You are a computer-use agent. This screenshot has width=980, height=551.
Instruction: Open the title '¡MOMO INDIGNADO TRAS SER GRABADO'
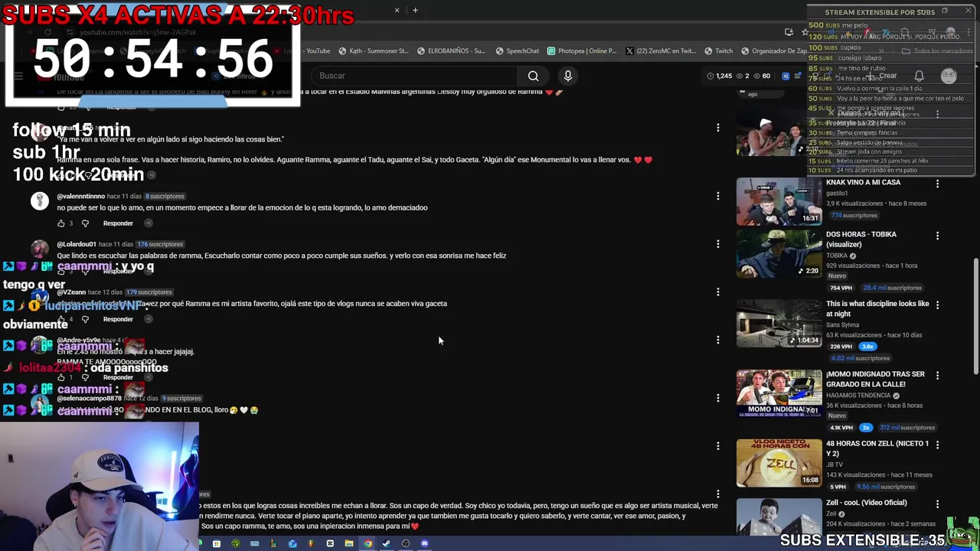click(x=875, y=380)
